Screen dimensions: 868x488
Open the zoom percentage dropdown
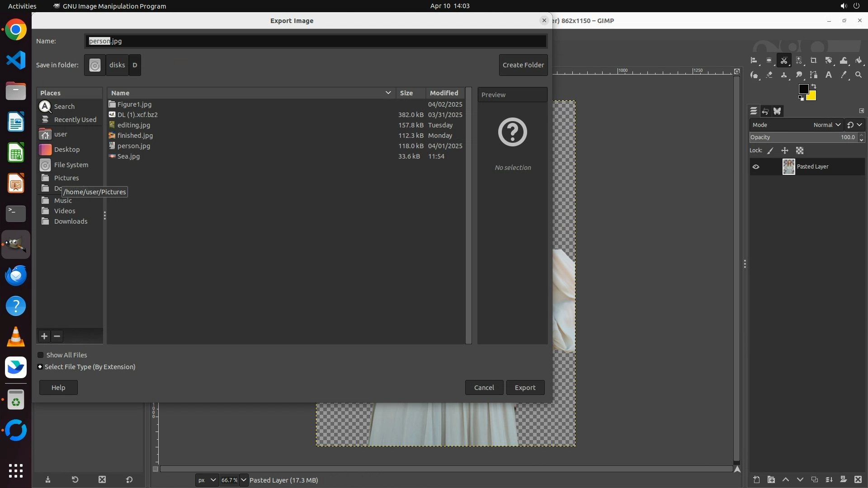click(244, 480)
